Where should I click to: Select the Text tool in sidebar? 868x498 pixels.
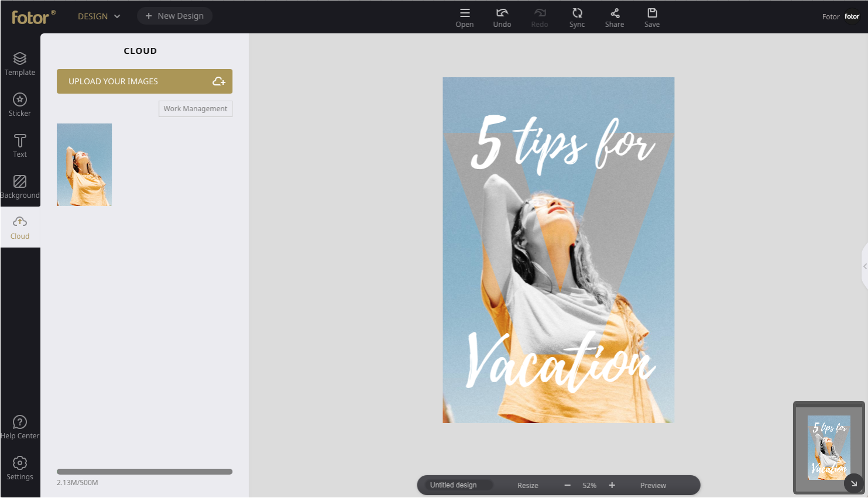tap(20, 145)
